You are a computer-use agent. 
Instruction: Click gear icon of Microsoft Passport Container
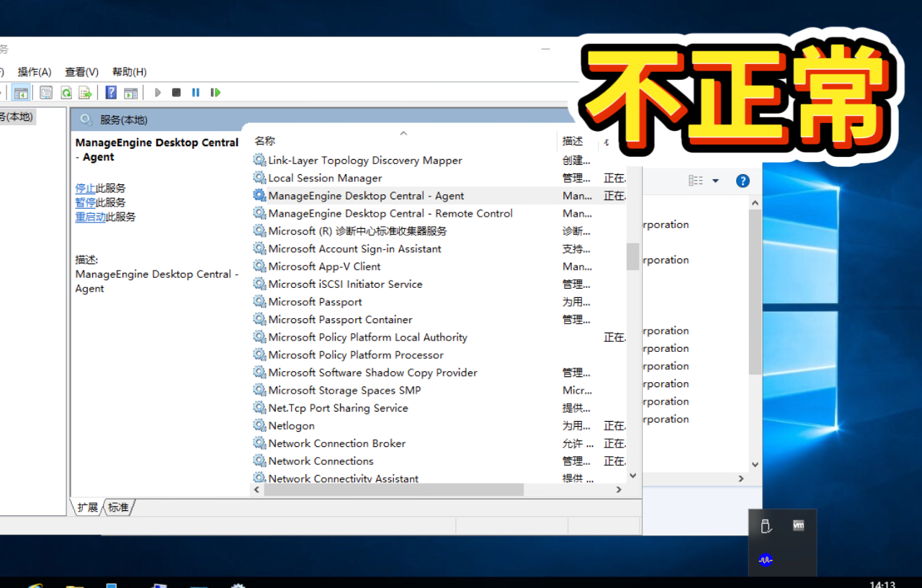259,319
